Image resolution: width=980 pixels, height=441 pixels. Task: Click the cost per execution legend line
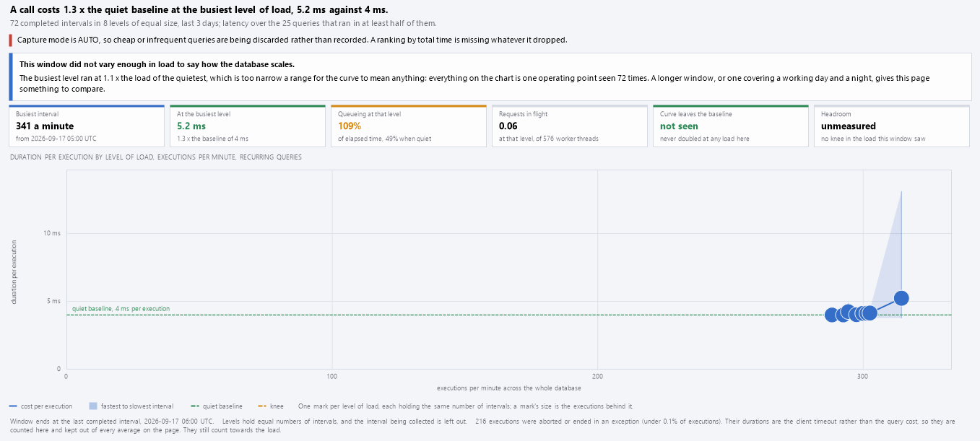pos(14,406)
